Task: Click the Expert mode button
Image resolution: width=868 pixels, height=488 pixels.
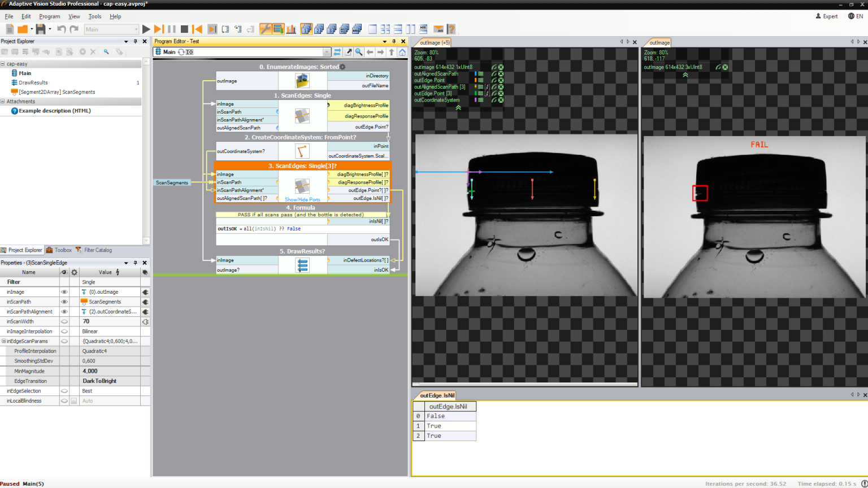Action: [827, 16]
